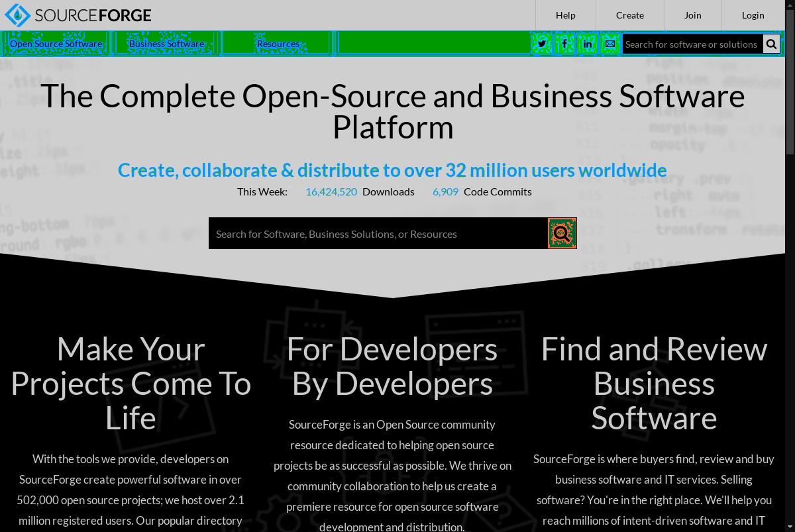The image size is (795, 532).
Task: Click the email newsletter envelope icon
Action: pyautogui.click(x=610, y=44)
